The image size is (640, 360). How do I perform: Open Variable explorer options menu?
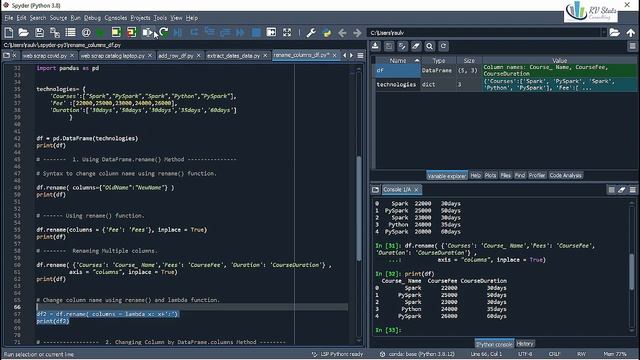tap(632, 46)
